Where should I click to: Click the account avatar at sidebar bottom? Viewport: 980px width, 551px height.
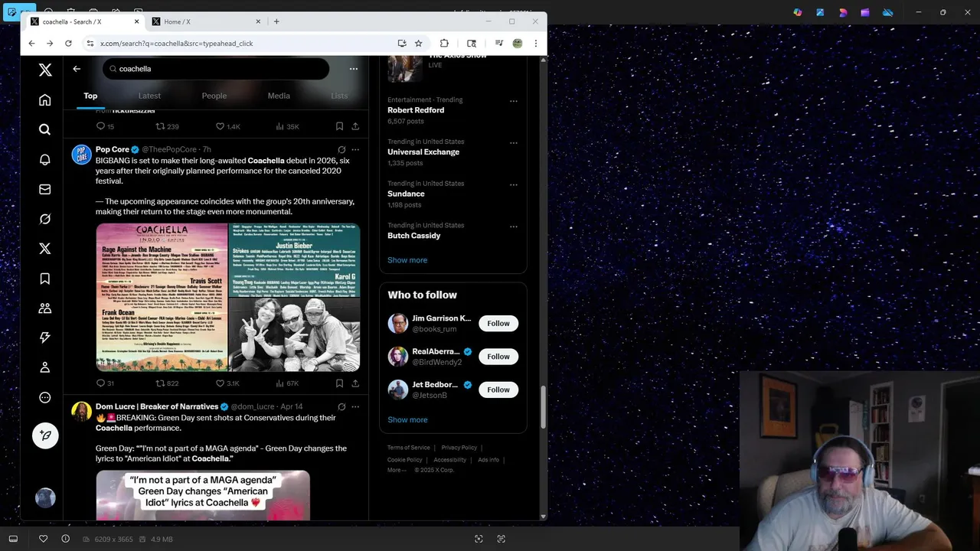pos(45,498)
